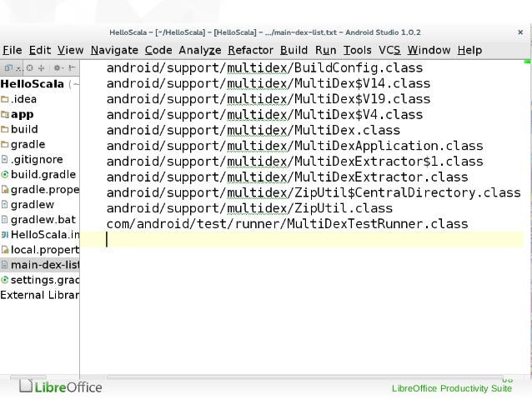Click the multidex/MultiDex.class line
Viewport: 532px width, 399px height.
coord(253,130)
